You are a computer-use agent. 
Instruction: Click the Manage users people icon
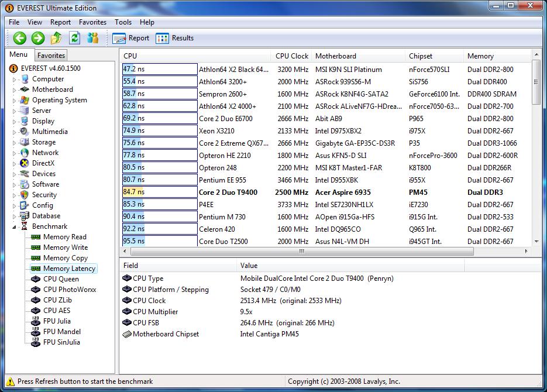[93, 38]
